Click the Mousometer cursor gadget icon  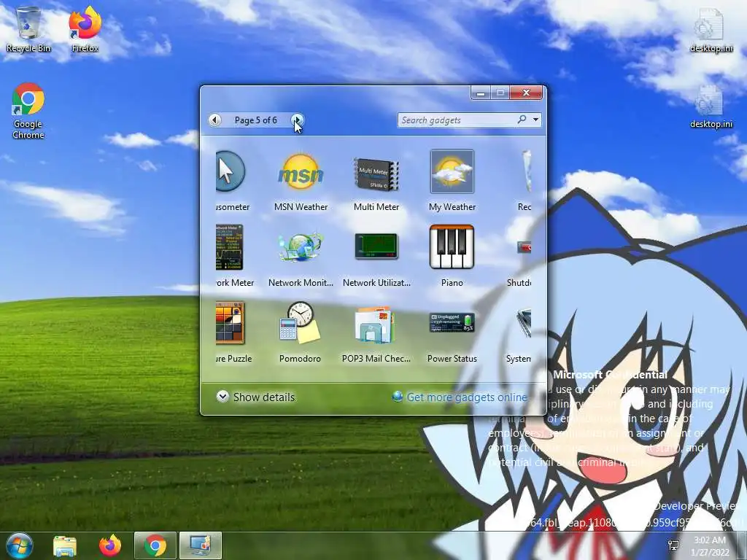point(231,171)
